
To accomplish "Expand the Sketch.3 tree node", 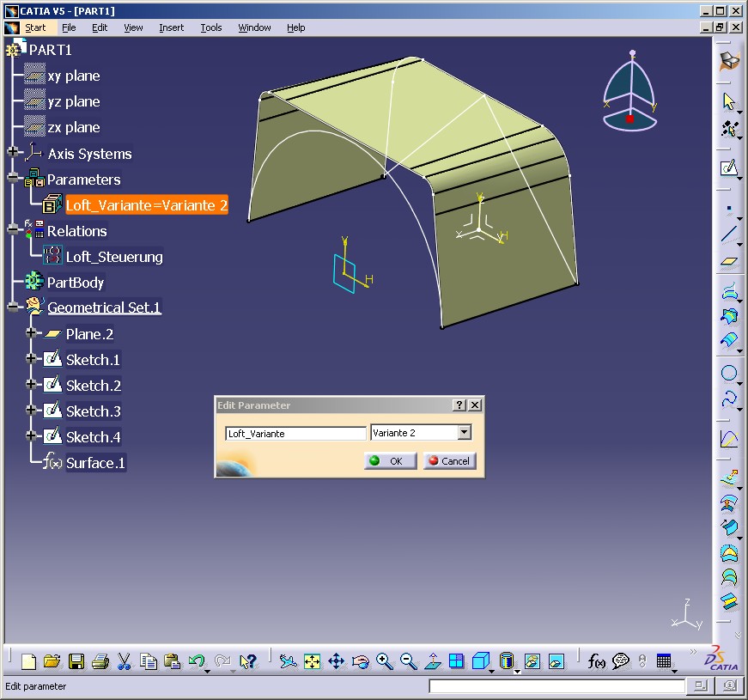I will point(32,410).
